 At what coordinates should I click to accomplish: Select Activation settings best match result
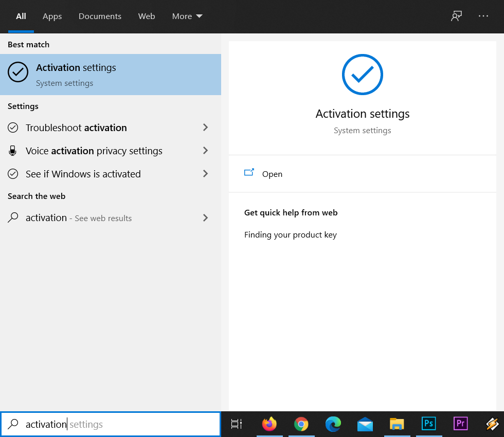111,75
